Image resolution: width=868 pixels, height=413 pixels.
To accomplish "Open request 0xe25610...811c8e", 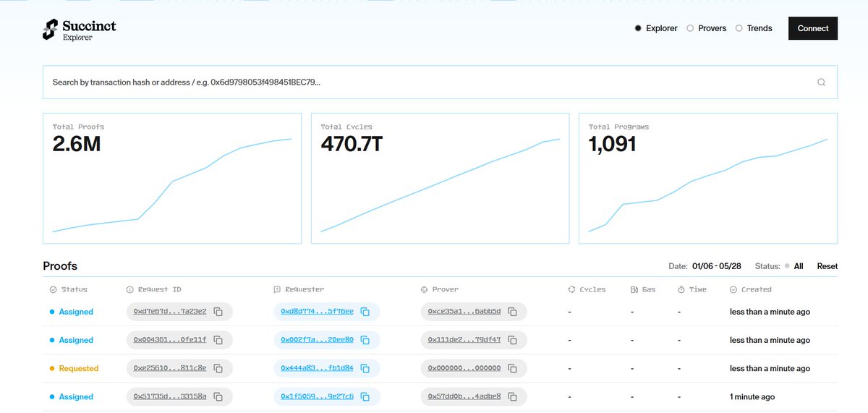I will (x=170, y=368).
